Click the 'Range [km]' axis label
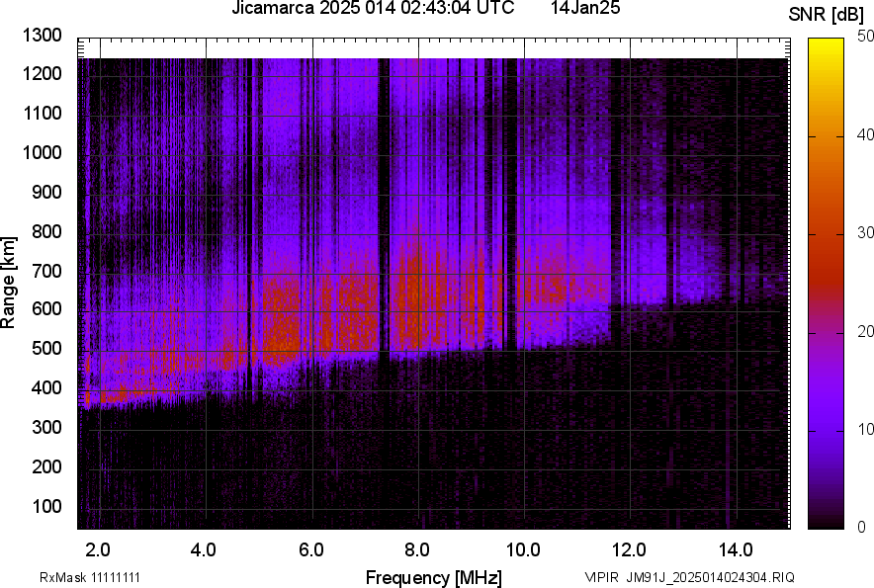Image resolution: width=874 pixels, height=588 pixels. point(8,283)
